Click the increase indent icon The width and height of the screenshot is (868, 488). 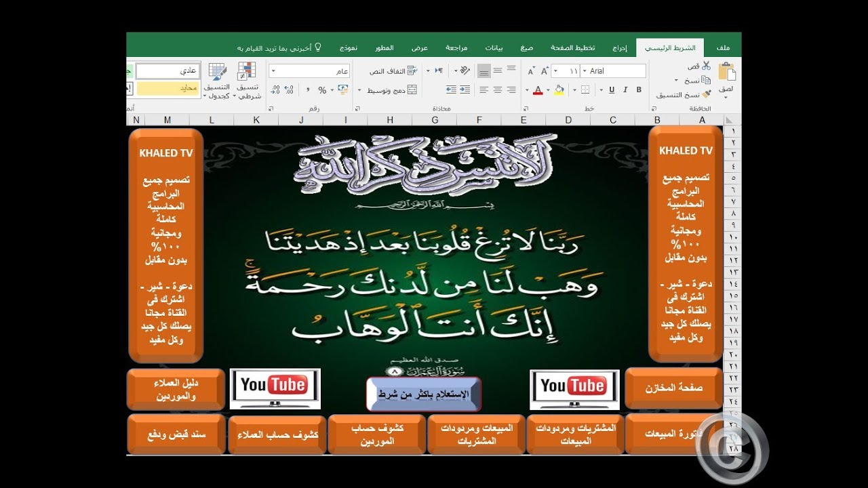coord(451,89)
